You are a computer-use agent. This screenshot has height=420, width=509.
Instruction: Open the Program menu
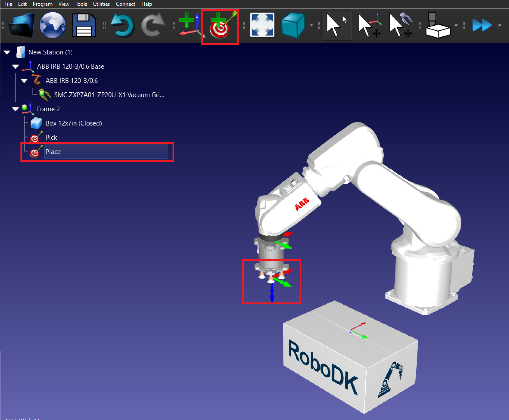tap(43, 4)
